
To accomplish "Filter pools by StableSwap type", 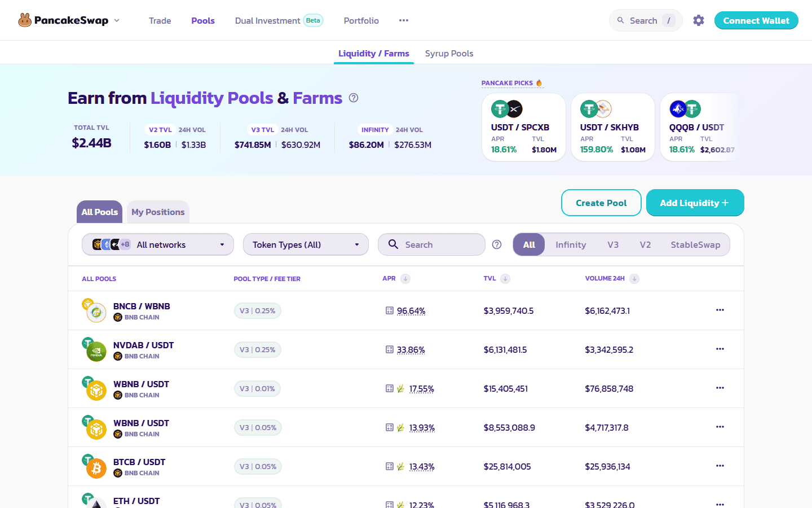I will (695, 244).
